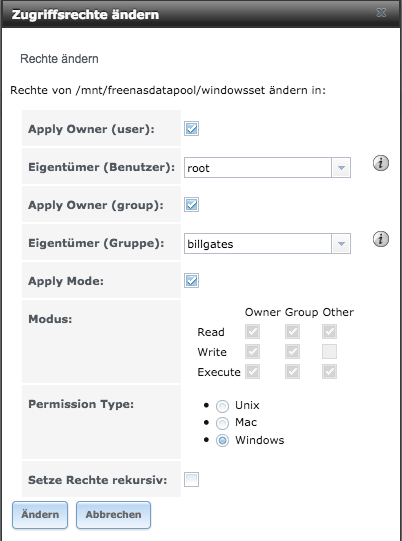
Task: Toggle Other Write permission checkbox
Action: tap(329, 352)
